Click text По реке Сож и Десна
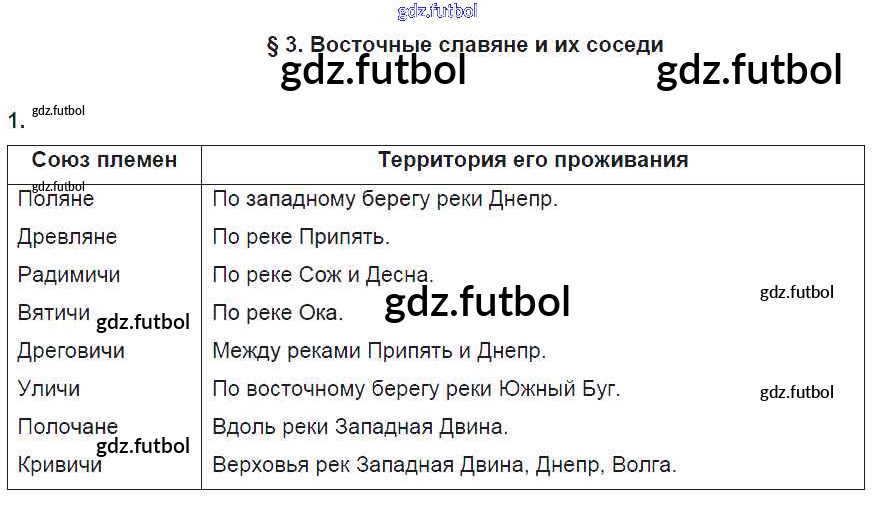The height and width of the screenshot is (505, 874). (x=323, y=275)
